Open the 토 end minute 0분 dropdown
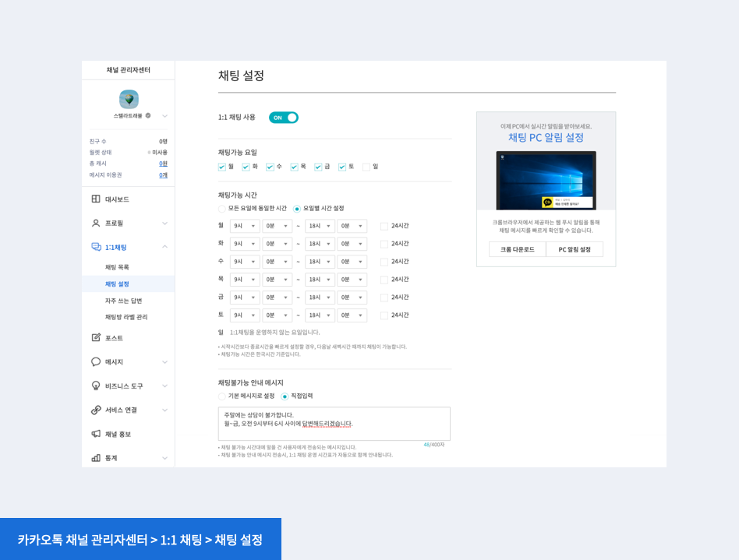This screenshot has height=560, width=739. tap(352, 315)
